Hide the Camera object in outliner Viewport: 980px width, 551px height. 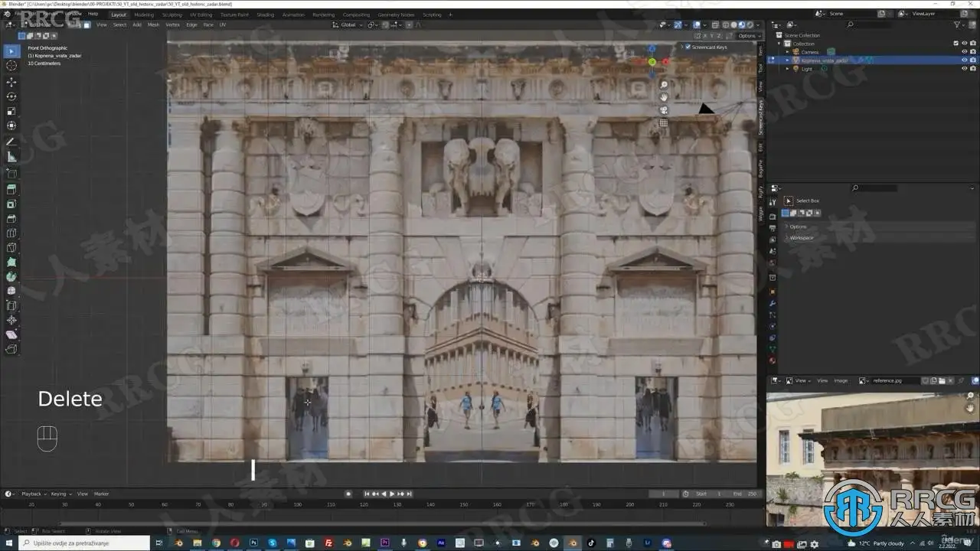(x=964, y=51)
